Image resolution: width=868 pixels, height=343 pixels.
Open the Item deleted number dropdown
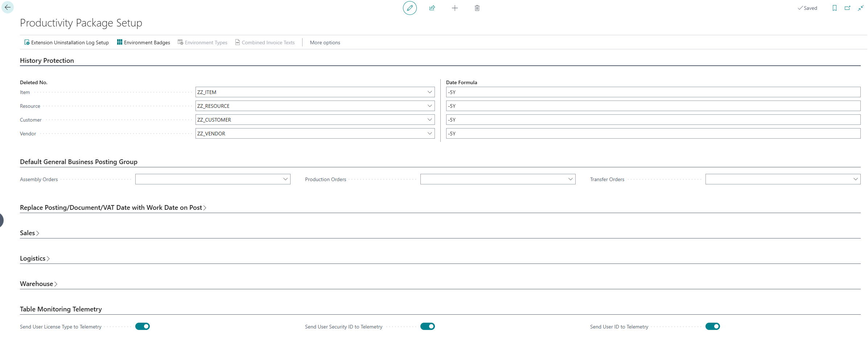(429, 92)
